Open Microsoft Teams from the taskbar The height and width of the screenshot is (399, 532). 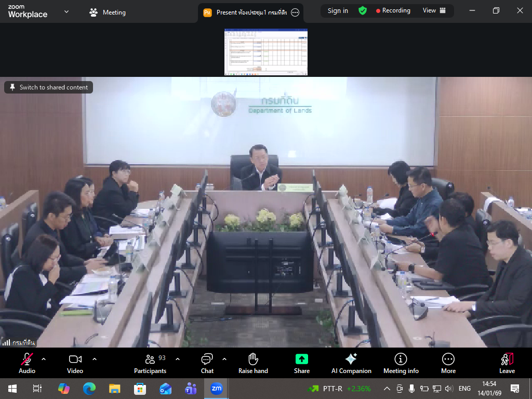[x=191, y=389]
